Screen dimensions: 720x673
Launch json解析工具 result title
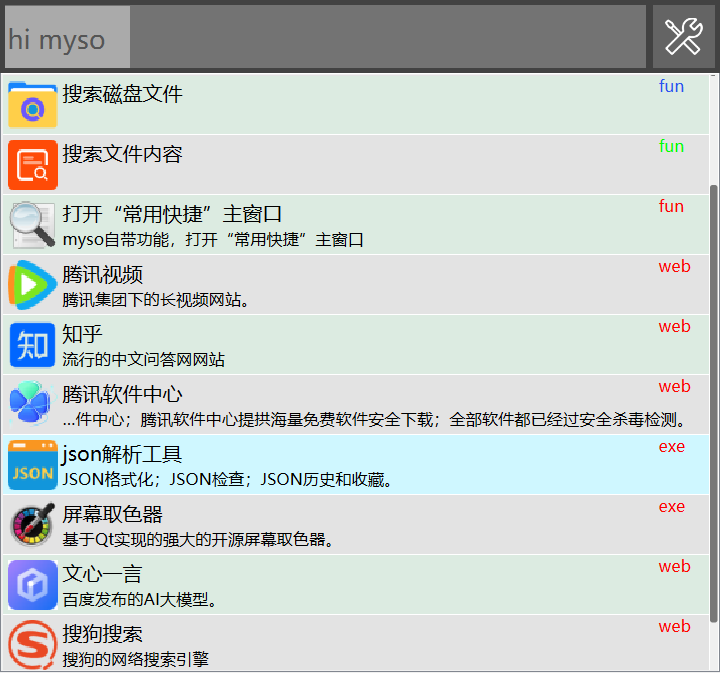[122, 454]
